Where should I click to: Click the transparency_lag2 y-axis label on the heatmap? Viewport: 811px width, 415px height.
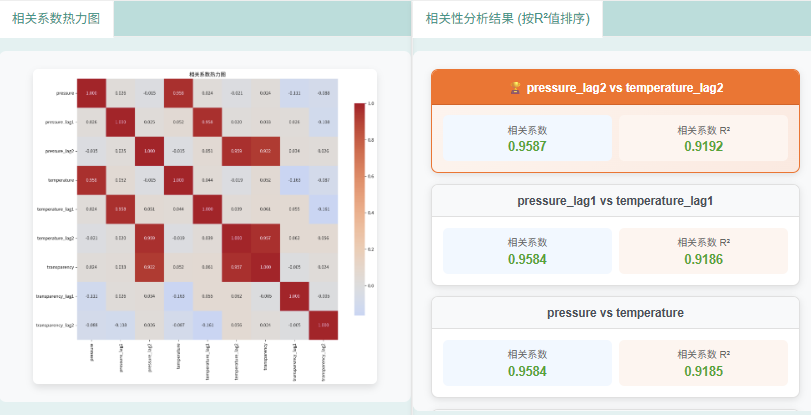point(55,325)
